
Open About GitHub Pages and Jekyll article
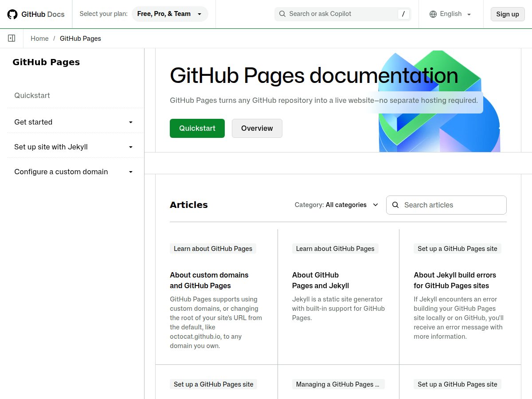(x=321, y=280)
